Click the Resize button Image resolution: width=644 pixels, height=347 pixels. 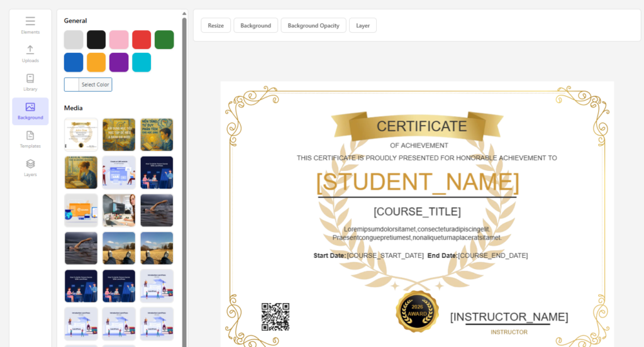(216, 26)
